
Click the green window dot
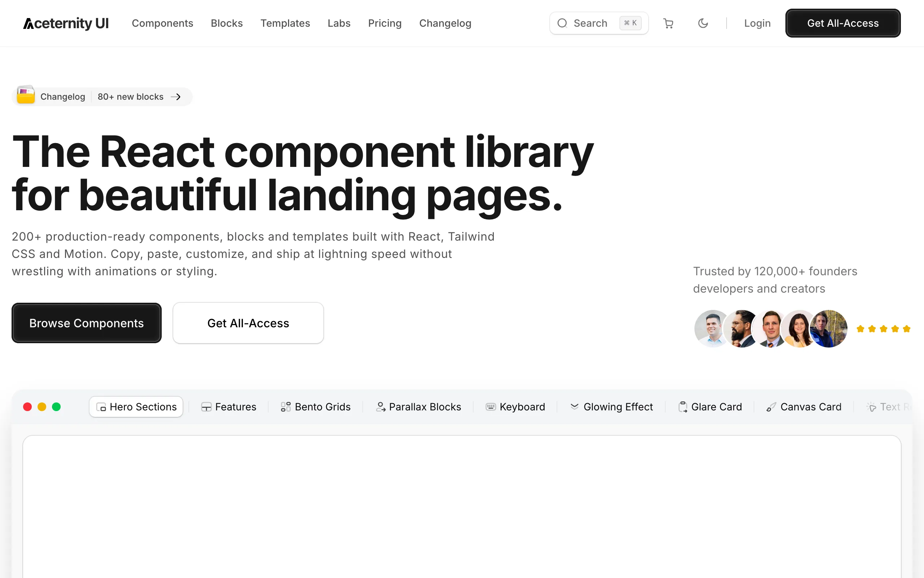tap(57, 407)
